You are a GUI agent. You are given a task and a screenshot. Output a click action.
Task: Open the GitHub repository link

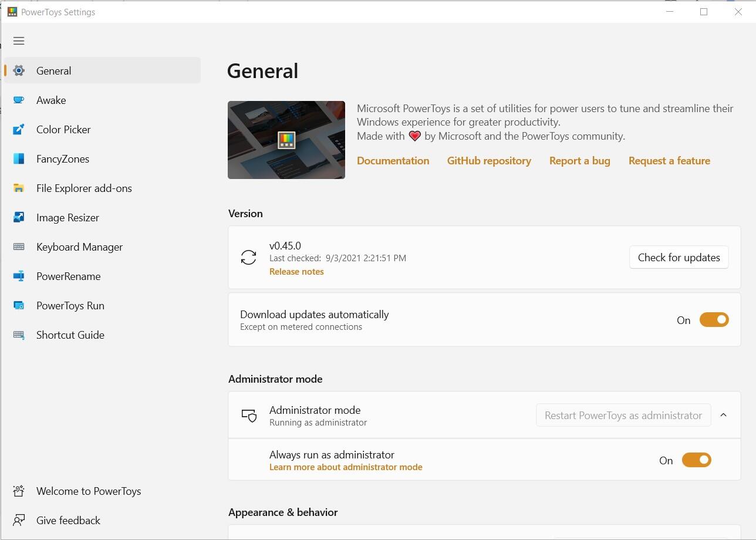[489, 161]
